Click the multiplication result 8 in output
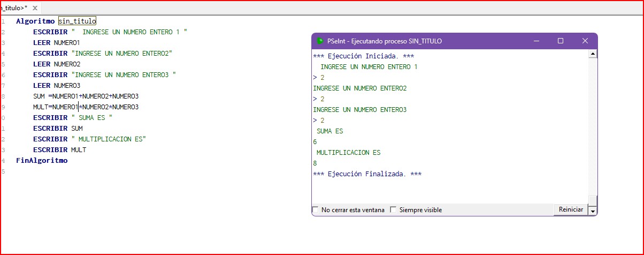 (315, 163)
